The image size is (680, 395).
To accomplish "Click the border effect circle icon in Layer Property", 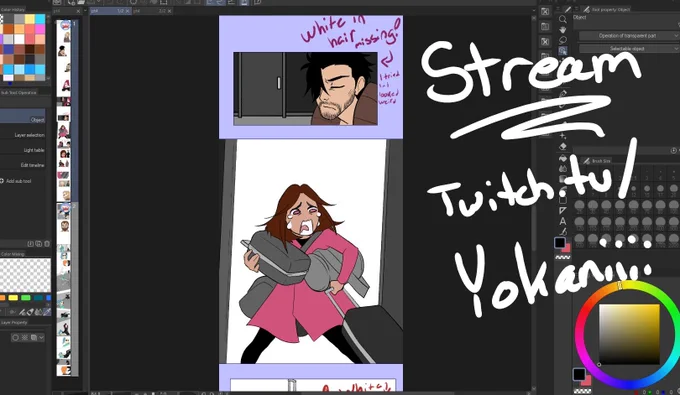I will (x=16, y=337).
